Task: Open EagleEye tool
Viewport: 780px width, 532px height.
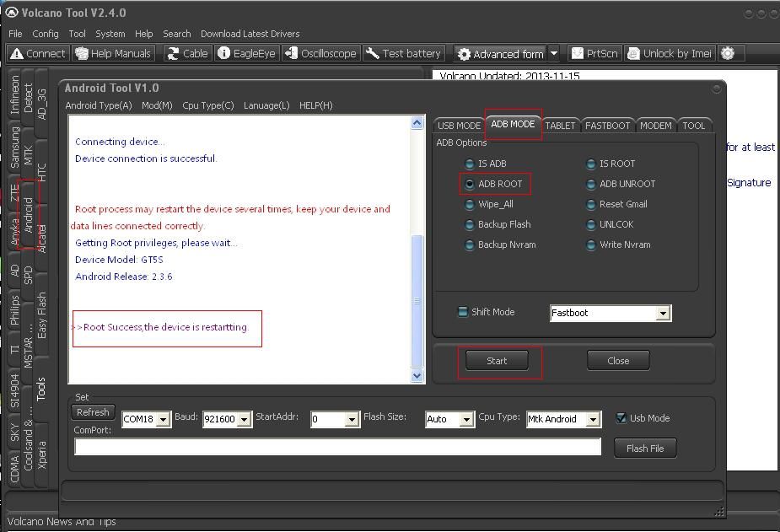Action: tap(247, 53)
